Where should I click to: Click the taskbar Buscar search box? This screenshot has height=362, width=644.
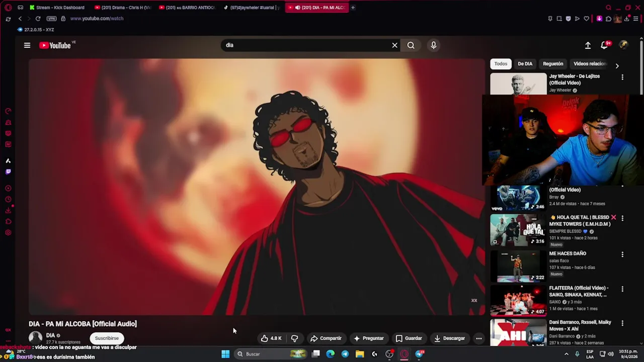point(272,354)
